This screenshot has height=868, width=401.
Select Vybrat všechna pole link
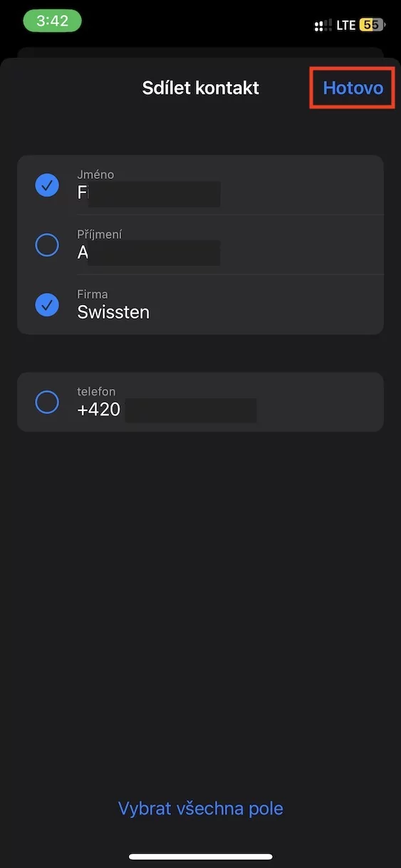tap(200, 808)
